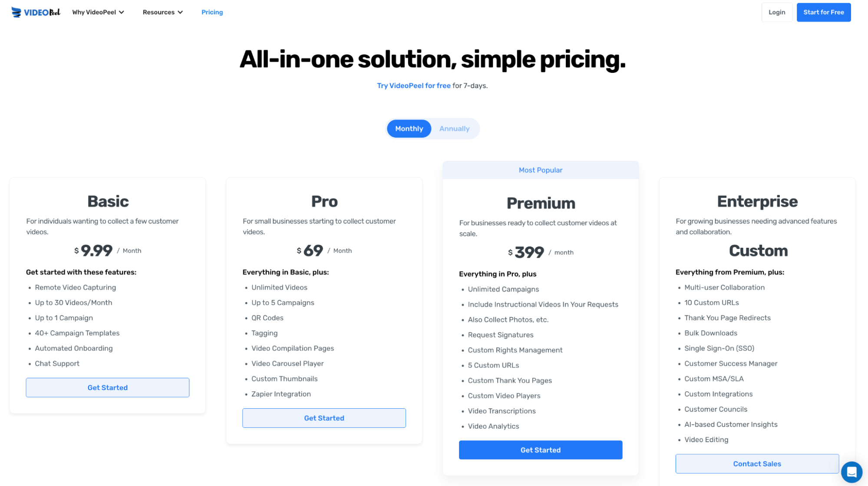Click 'Contact Sales' for Enterprise plan

[x=756, y=463]
